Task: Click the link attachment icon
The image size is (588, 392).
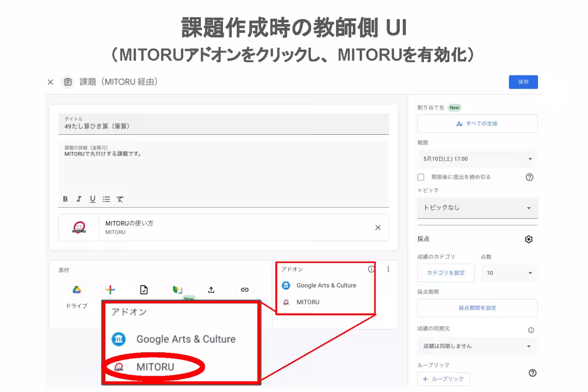Action: (245, 290)
